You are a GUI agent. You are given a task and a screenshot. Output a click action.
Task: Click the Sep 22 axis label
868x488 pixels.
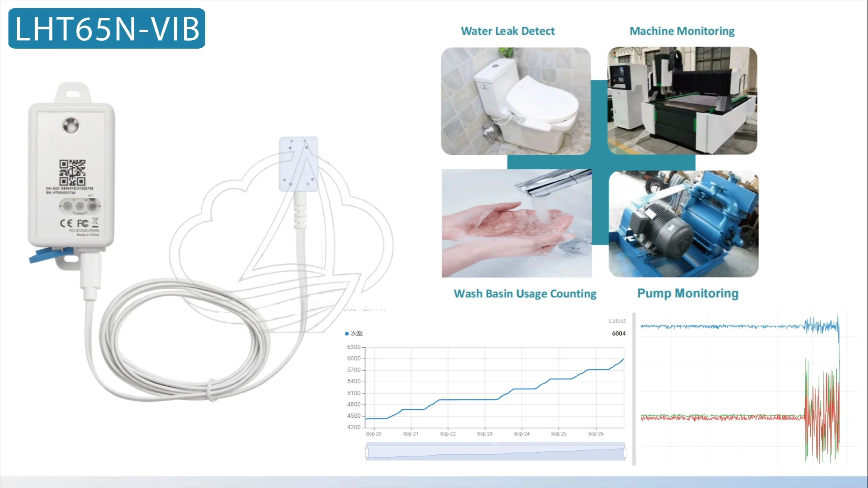pyautogui.click(x=448, y=434)
